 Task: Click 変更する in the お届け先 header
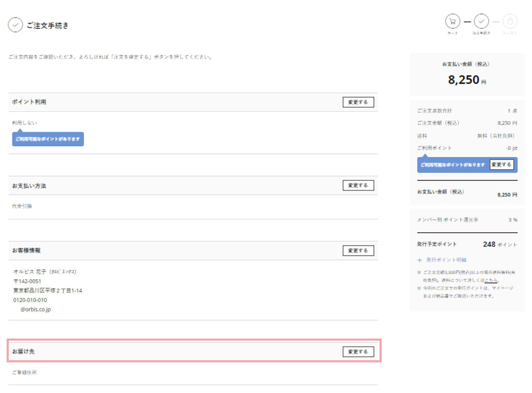[x=358, y=352]
